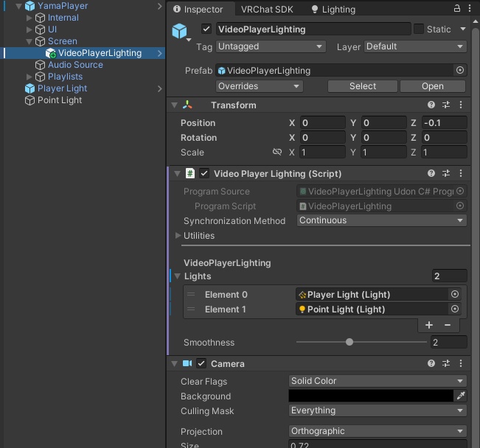Screen dimensions: 480x448
Task: Open Video Player Lighting script help icon
Action: click(x=431, y=173)
